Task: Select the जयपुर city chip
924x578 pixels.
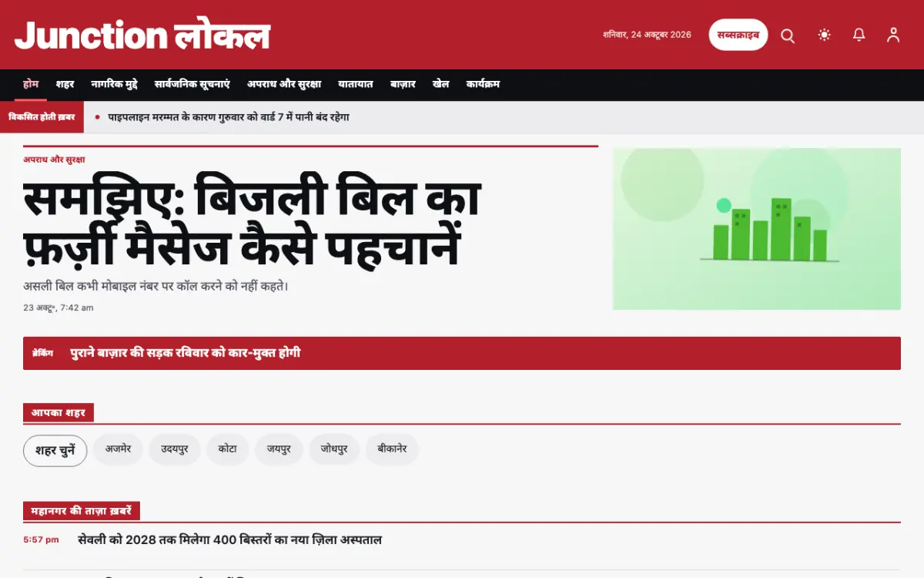Action: coord(280,449)
